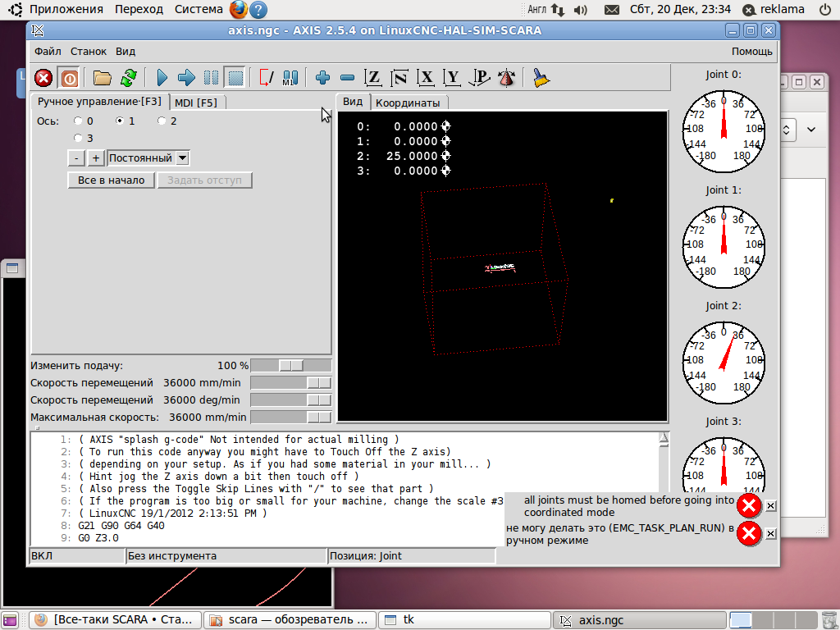
Task: Reload the current file
Action: pyautogui.click(x=128, y=78)
